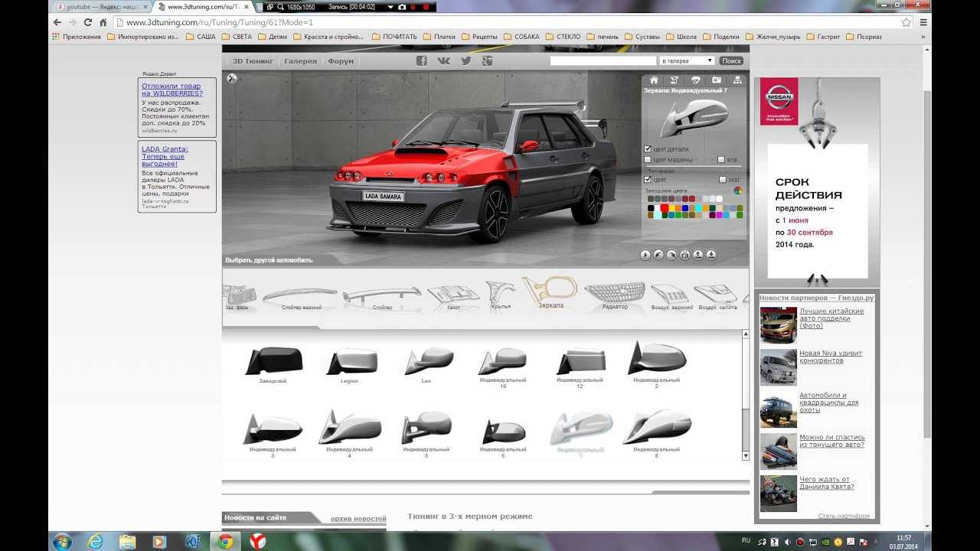This screenshot has height=551, width=980.
Task: Switch to the youtube Яндекс browser tab
Action: [x=100, y=7]
